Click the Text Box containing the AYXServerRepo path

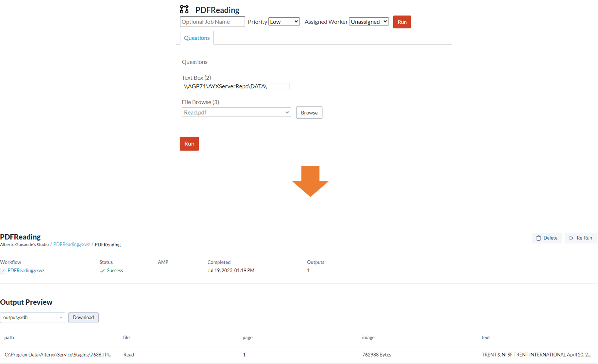(x=235, y=86)
